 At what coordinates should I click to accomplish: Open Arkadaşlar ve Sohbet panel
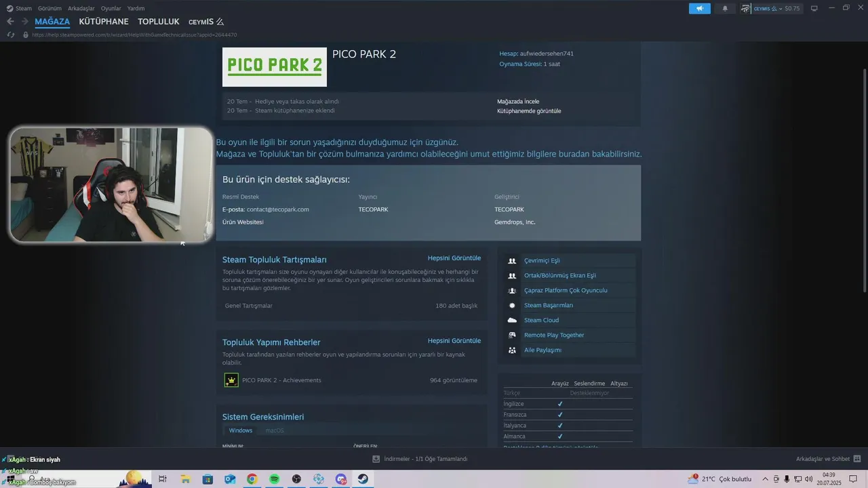point(829,459)
